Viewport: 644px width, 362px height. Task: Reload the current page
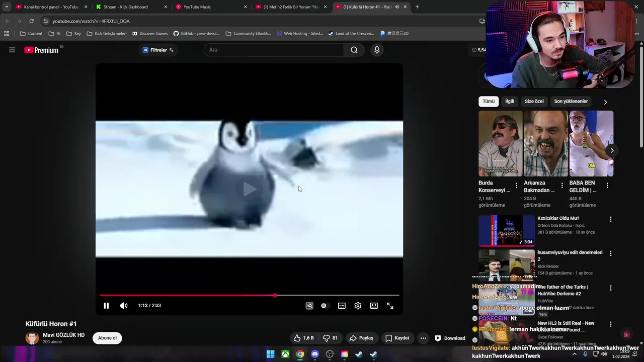31,21
